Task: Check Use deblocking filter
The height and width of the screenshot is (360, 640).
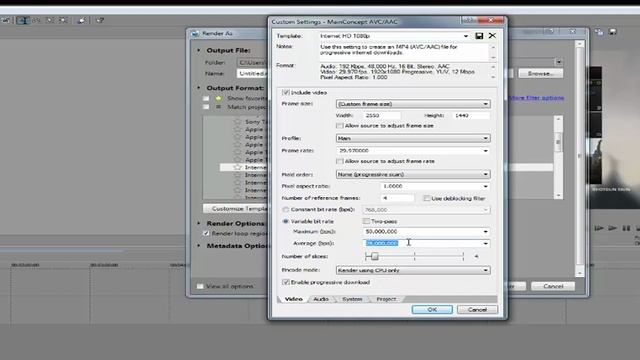Action: tap(427, 198)
